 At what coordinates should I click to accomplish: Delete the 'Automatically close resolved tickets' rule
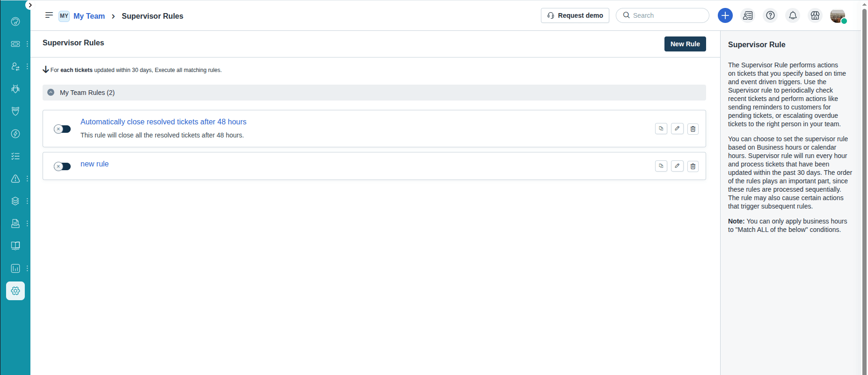click(693, 129)
